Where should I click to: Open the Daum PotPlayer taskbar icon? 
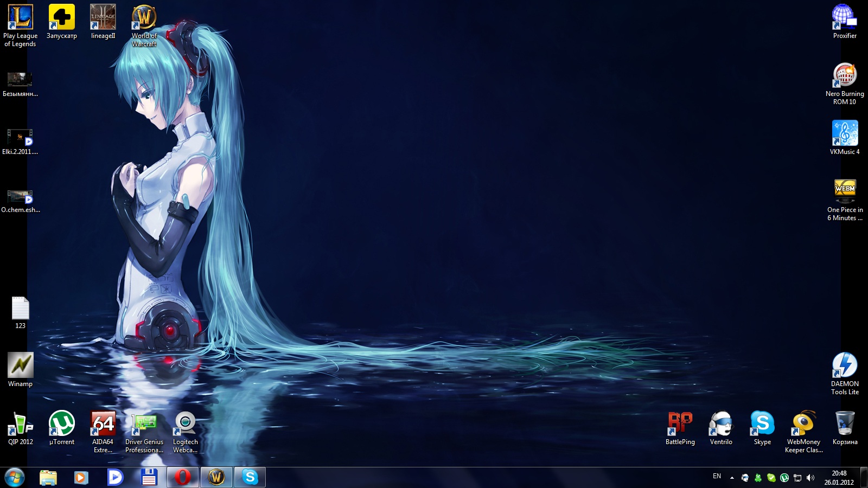pos(115,478)
